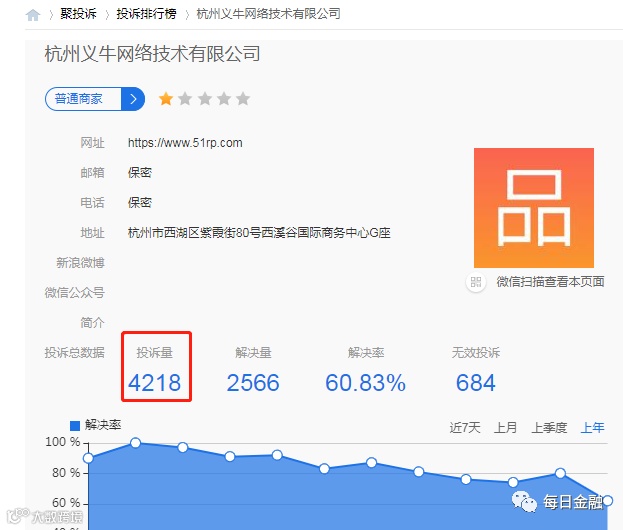Switch chart range to 上月

(x=505, y=428)
